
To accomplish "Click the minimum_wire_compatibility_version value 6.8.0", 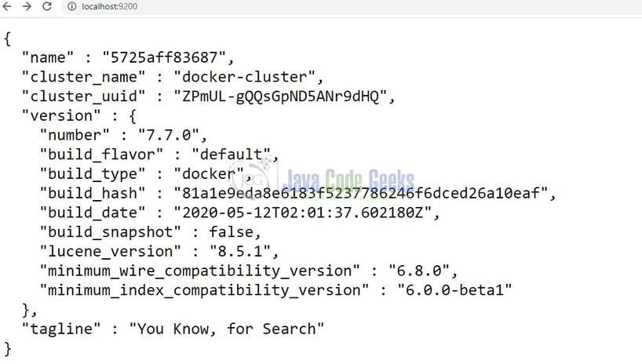I will [419, 271].
